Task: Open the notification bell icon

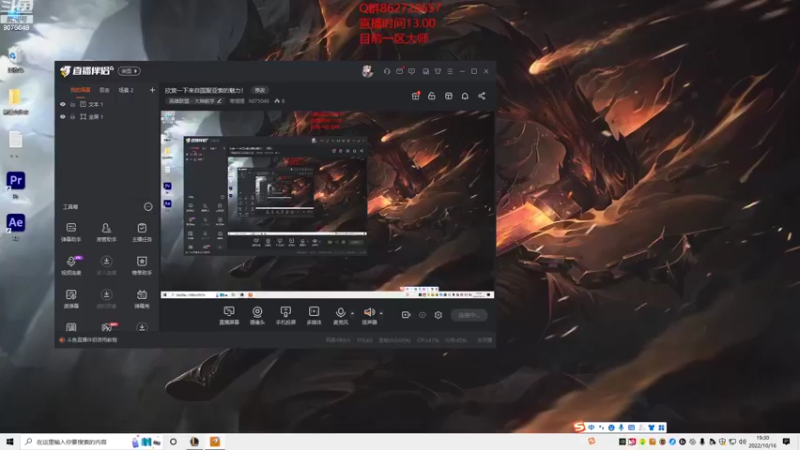Action: click(465, 96)
